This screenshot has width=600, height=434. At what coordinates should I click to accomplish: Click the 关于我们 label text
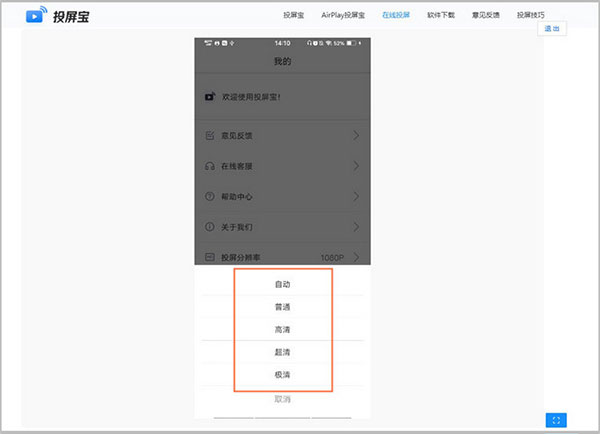click(x=236, y=227)
